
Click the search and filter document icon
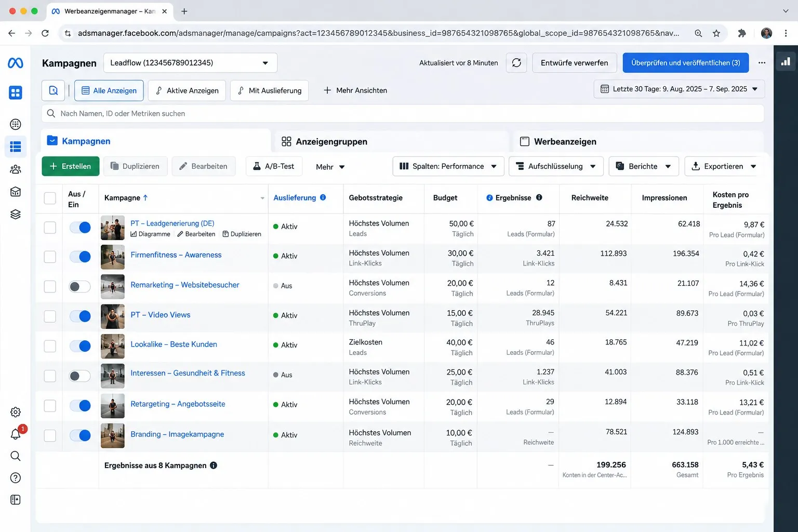point(54,90)
